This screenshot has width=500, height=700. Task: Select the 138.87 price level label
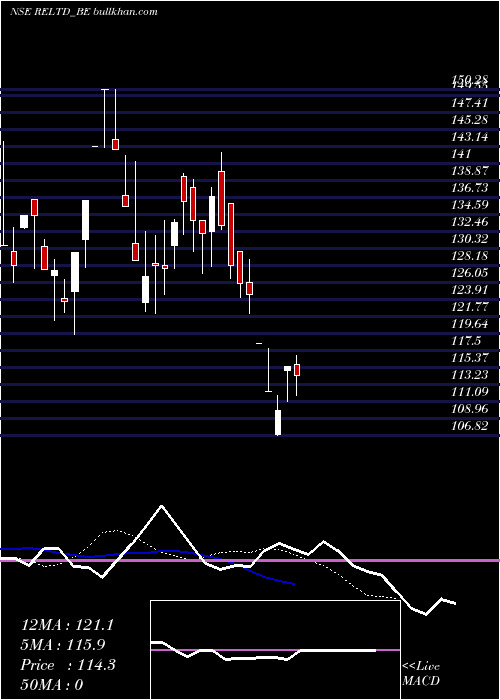pos(470,171)
